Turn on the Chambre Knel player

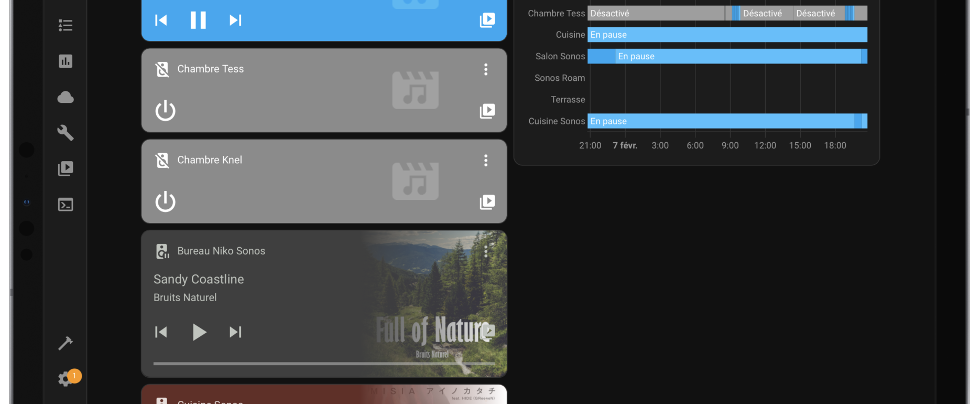pyautogui.click(x=166, y=201)
